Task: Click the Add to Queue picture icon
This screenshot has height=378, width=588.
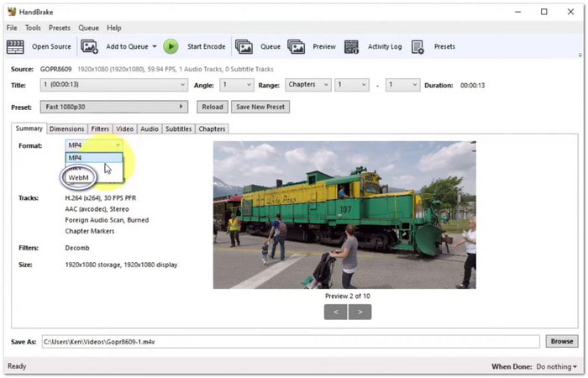Action: point(89,47)
